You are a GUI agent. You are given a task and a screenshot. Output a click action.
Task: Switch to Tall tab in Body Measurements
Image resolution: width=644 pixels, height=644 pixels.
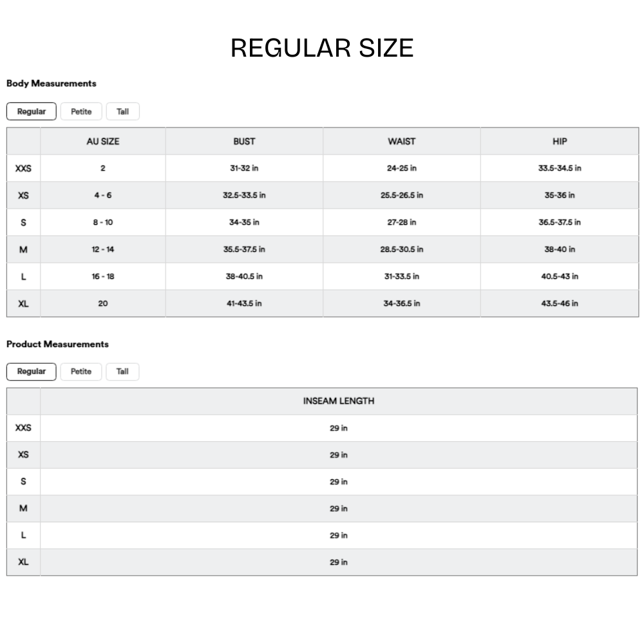122,111
